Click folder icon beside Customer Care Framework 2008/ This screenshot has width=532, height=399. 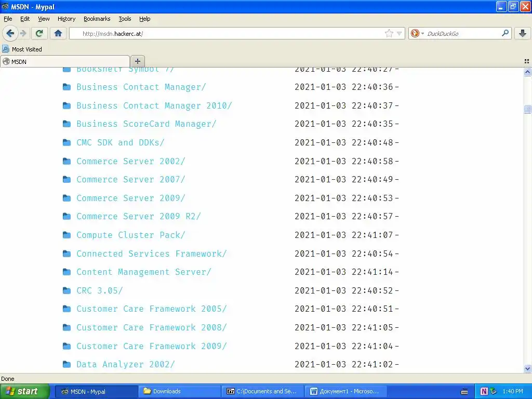(67, 328)
